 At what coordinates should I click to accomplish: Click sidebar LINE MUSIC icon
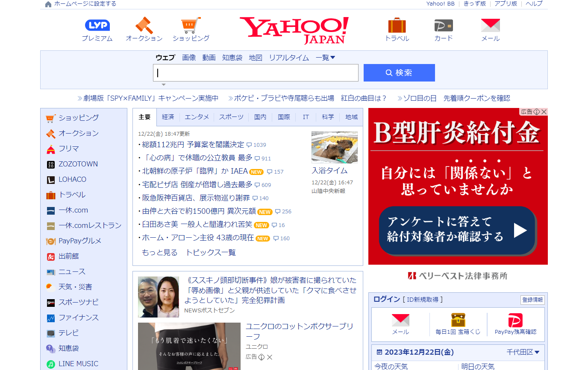point(51,364)
